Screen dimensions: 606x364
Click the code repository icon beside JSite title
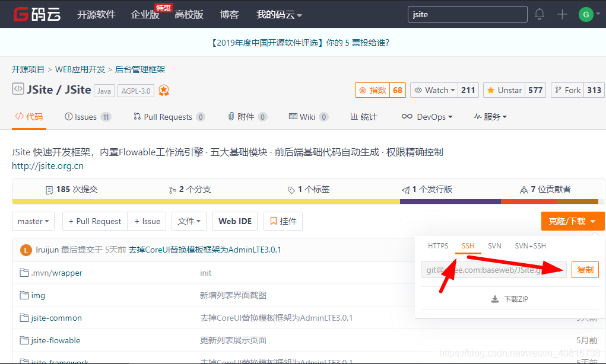(x=18, y=89)
